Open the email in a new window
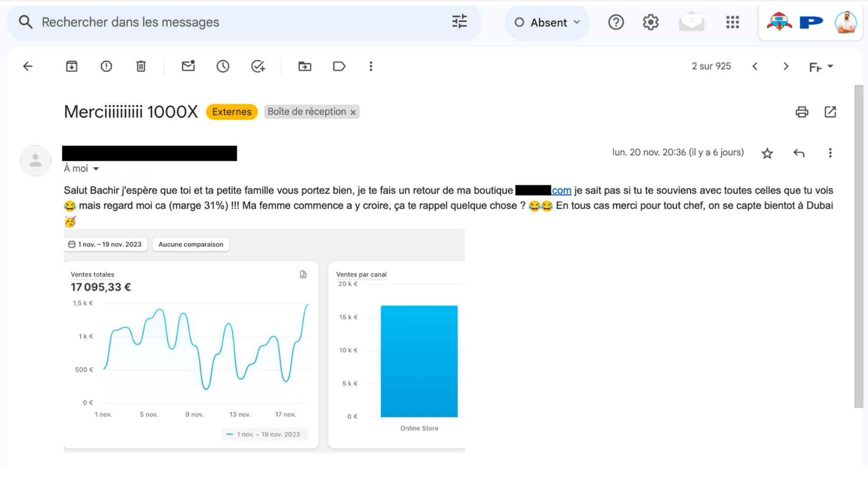This screenshot has width=868, height=487. click(x=830, y=112)
